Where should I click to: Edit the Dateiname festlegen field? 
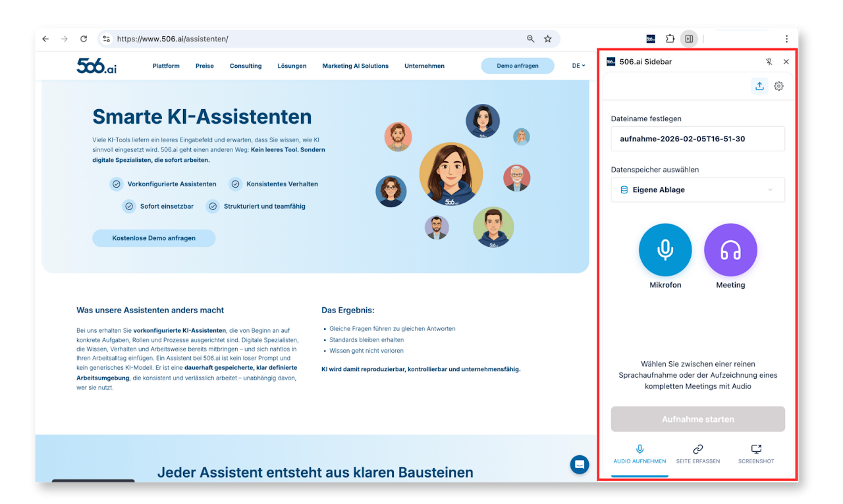(x=698, y=139)
